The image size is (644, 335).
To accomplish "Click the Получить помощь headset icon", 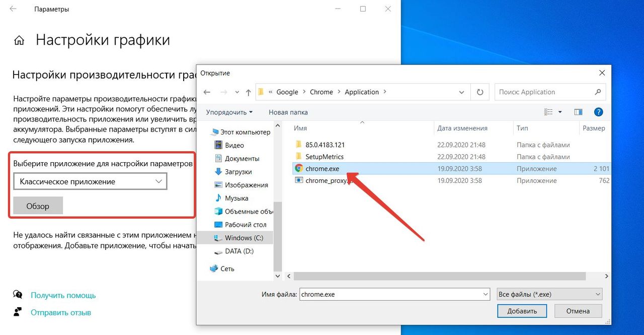I will (17, 295).
